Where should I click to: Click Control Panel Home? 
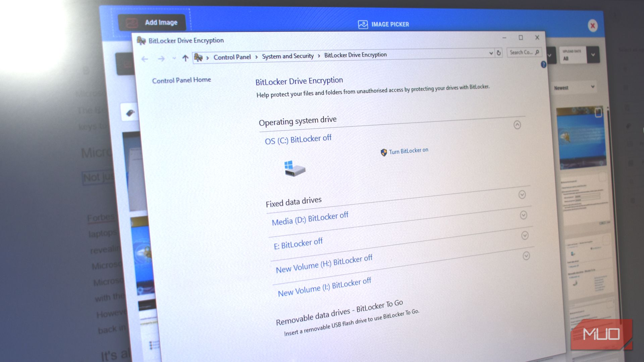(x=181, y=80)
